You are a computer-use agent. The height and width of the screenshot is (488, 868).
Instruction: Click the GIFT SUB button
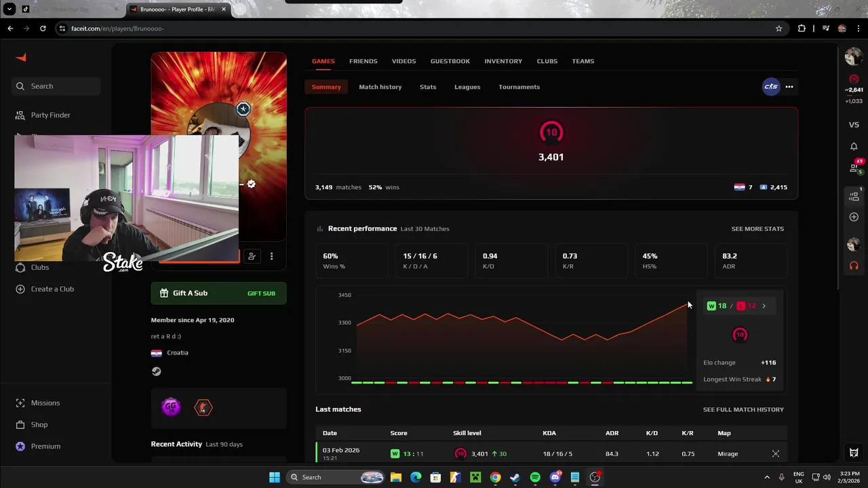(x=261, y=293)
